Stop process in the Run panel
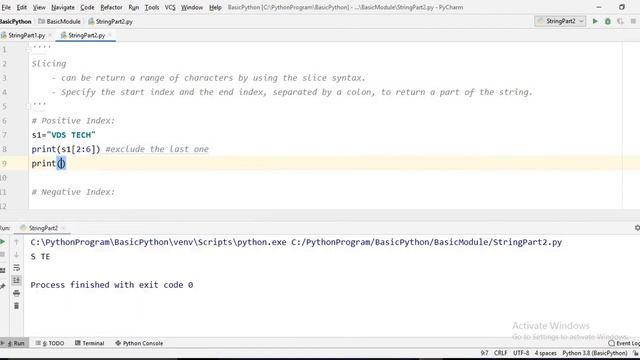This screenshot has height=360, width=640. pyautogui.click(x=2, y=255)
